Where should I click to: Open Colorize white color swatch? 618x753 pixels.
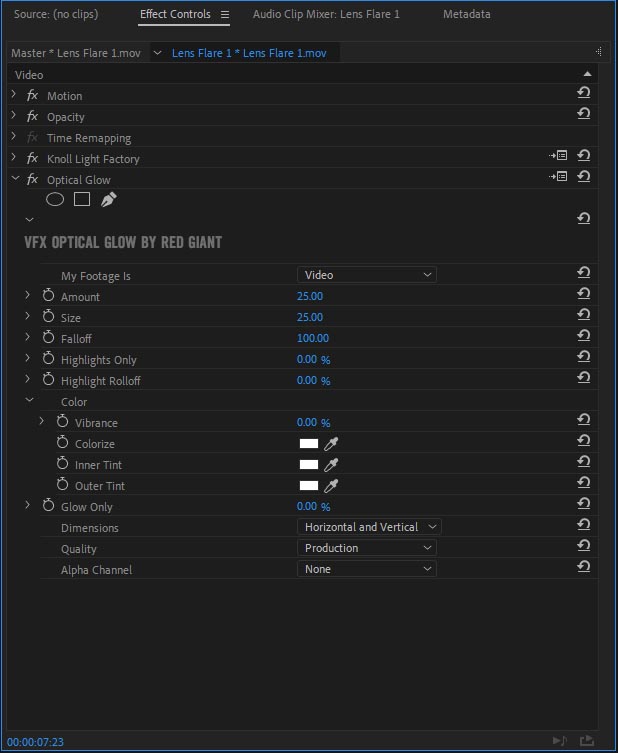309,444
